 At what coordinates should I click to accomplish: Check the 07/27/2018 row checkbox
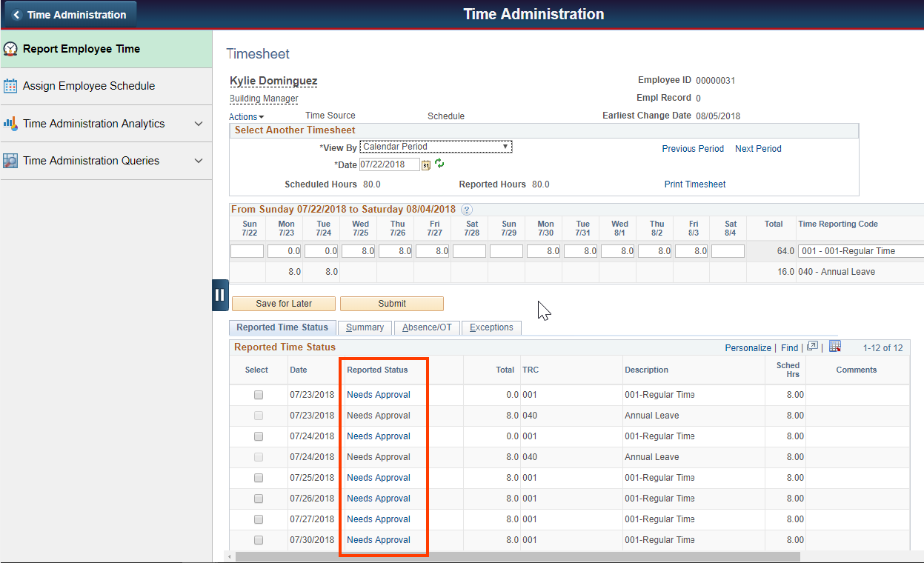[x=258, y=519]
